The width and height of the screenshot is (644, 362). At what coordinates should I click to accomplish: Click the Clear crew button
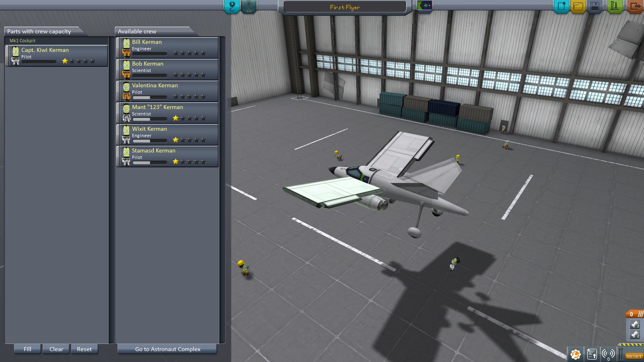(x=56, y=349)
